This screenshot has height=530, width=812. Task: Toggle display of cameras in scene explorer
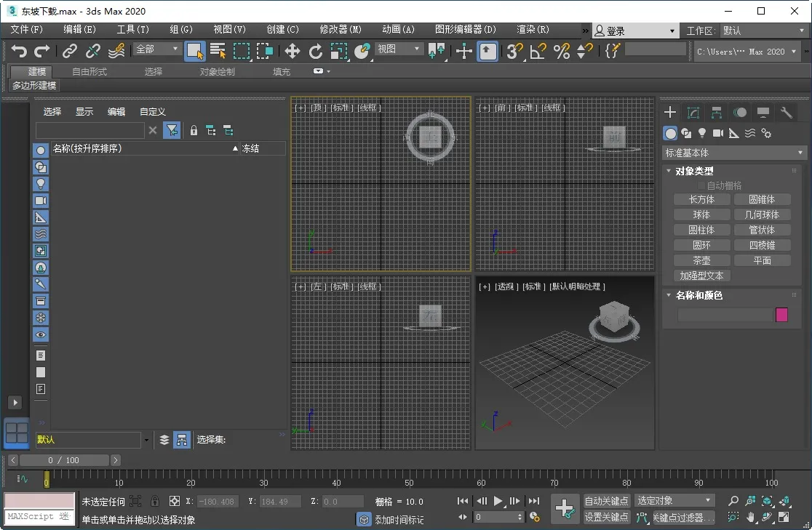[x=41, y=201]
